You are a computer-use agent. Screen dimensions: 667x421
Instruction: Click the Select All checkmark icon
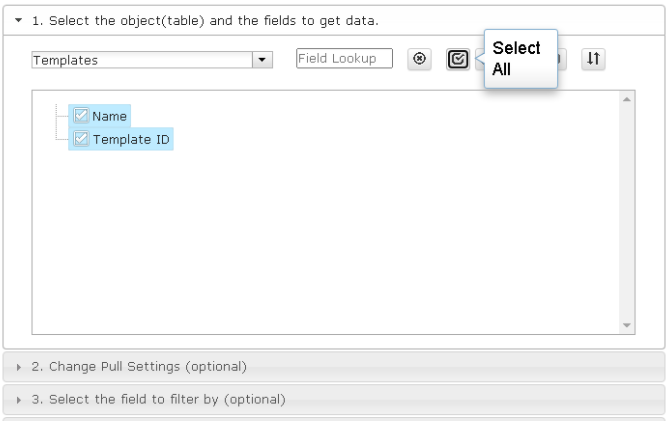click(458, 59)
